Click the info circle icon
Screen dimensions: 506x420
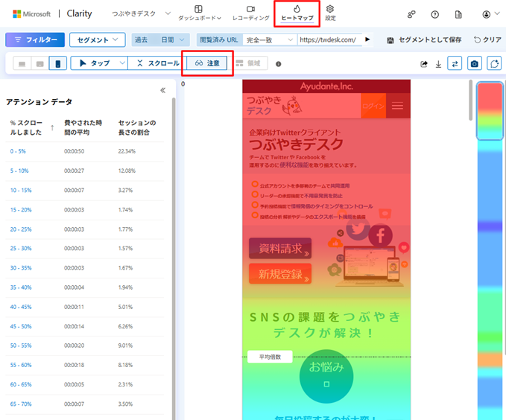(279, 64)
